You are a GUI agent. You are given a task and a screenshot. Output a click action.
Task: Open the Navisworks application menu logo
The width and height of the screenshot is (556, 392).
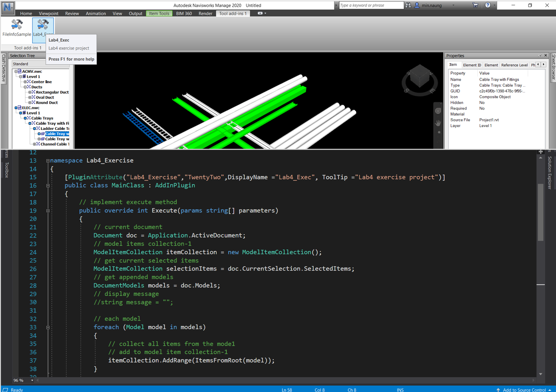tap(8, 7)
